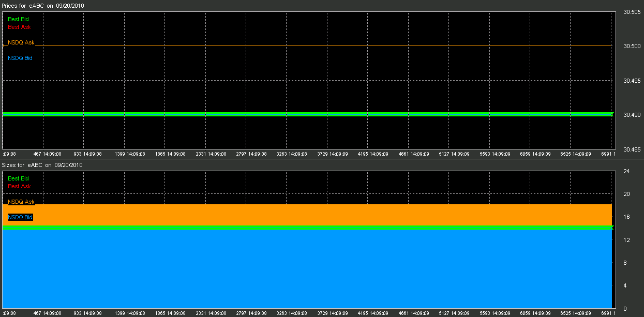
Task: Click the thick green Best Bid price line
Action: (x=307, y=114)
